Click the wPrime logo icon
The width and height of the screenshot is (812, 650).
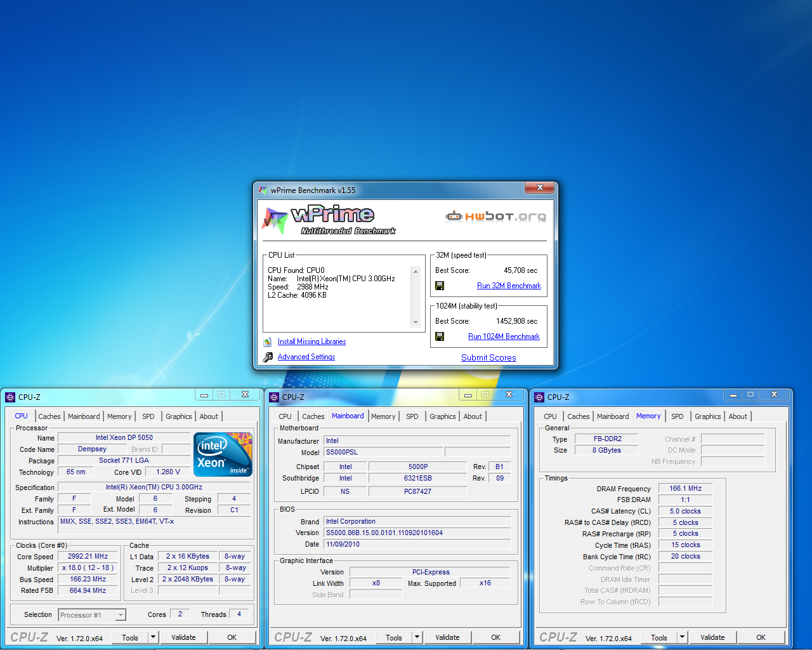pyautogui.click(x=275, y=220)
